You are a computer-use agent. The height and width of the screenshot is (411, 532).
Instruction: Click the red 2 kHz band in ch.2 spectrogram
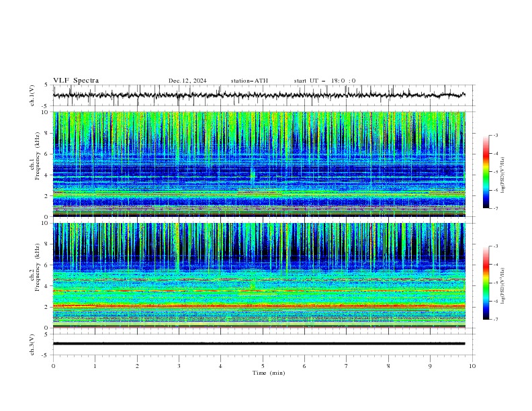coord(259,306)
